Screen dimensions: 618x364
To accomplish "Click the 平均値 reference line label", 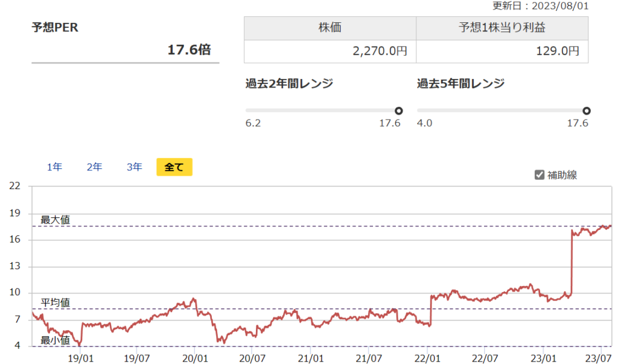I will point(55,303).
